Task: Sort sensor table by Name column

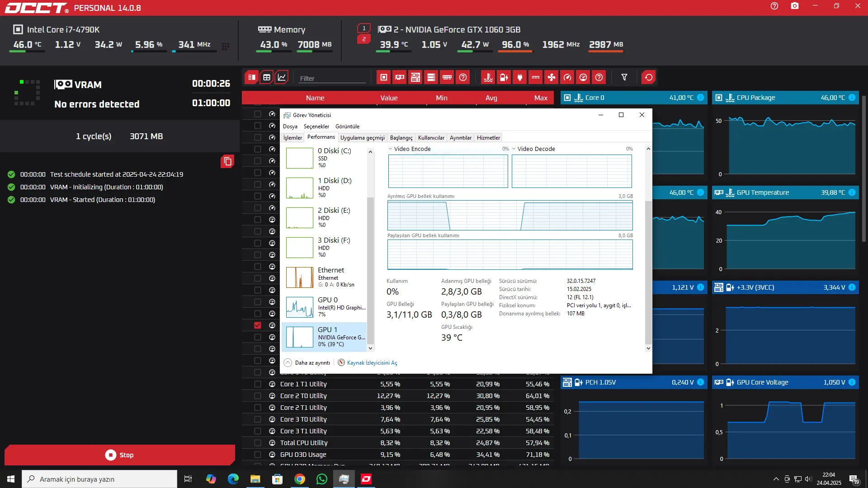Action: [315, 98]
